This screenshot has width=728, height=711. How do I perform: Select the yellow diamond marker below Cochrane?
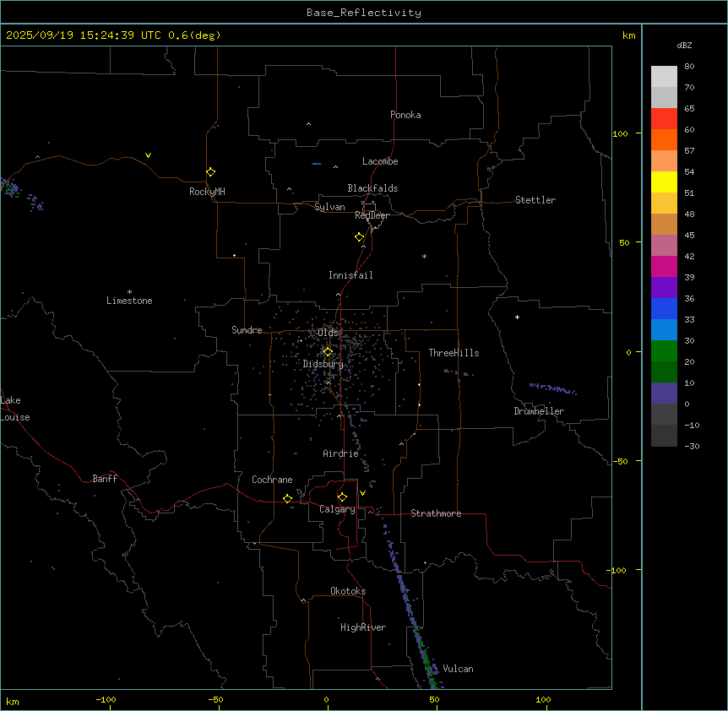point(288,498)
